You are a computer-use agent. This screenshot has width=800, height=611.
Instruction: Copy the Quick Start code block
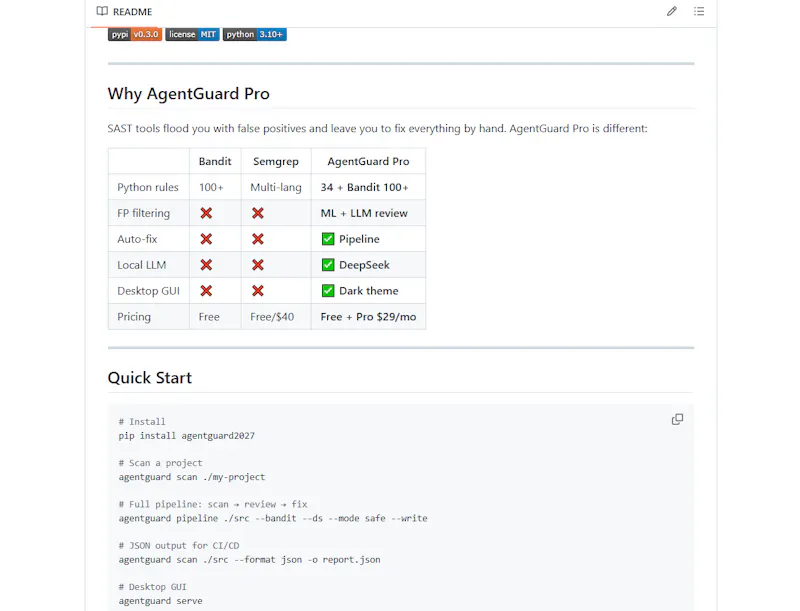(677, 419)
